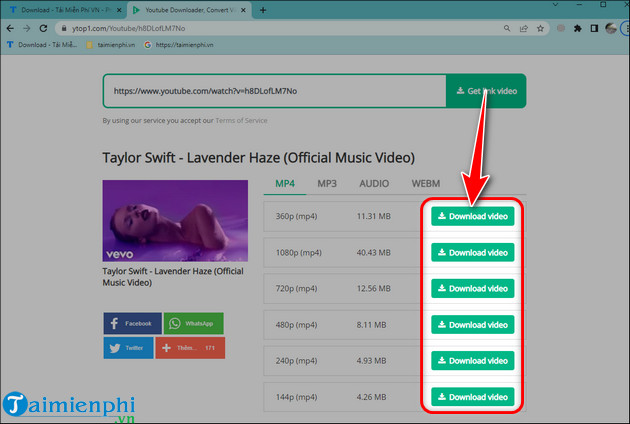Switch to the MP3 format tab
This screenshot has height=424, width=630.
tap(327, 184)
